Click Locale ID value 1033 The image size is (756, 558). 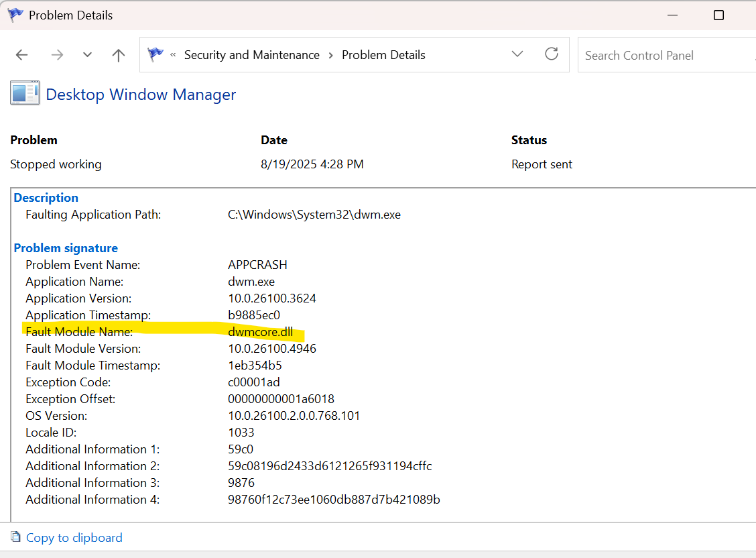(241, 433)
